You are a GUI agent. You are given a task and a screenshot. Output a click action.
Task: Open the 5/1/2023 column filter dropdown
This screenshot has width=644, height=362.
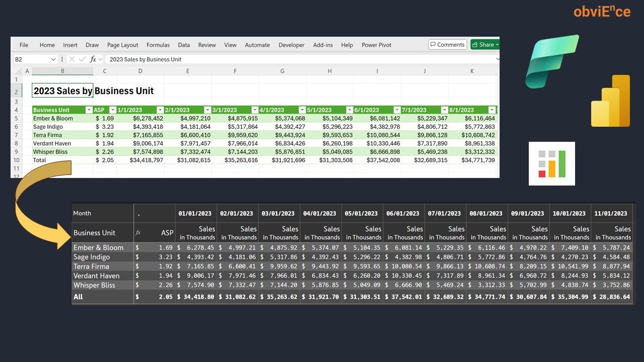coord(350,110)
